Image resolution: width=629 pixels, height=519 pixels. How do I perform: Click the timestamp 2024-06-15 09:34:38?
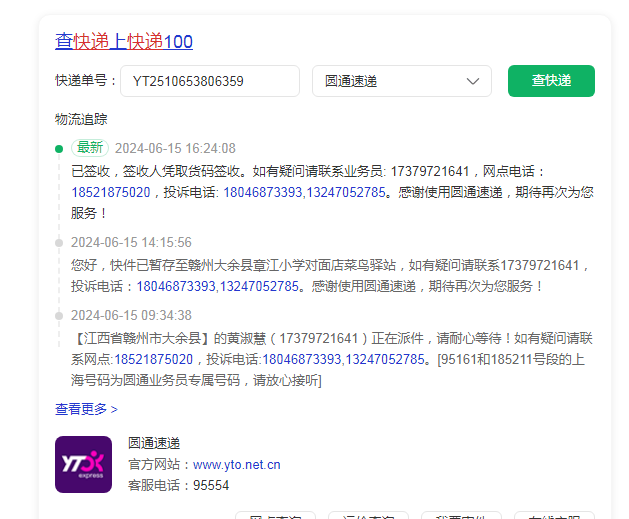(x=131, y=315)
